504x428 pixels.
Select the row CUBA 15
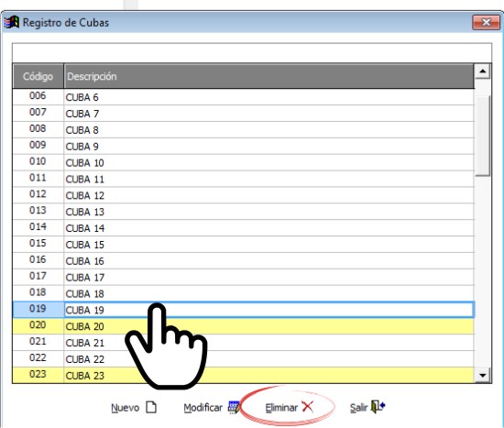coord(244,245)
